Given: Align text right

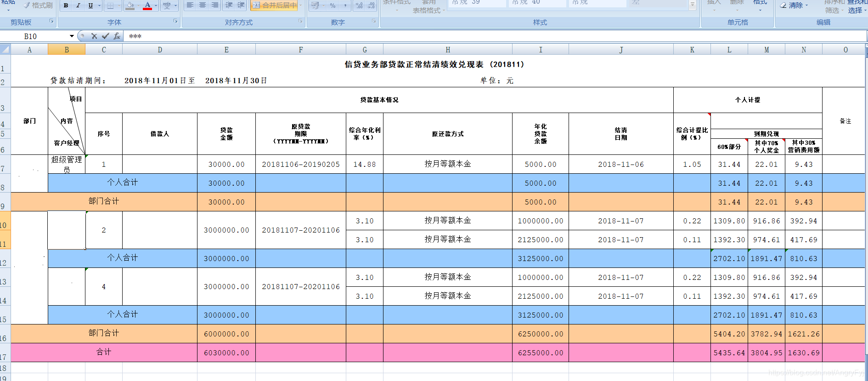Looking at the screenshot, I should click(x=214, y=5).
